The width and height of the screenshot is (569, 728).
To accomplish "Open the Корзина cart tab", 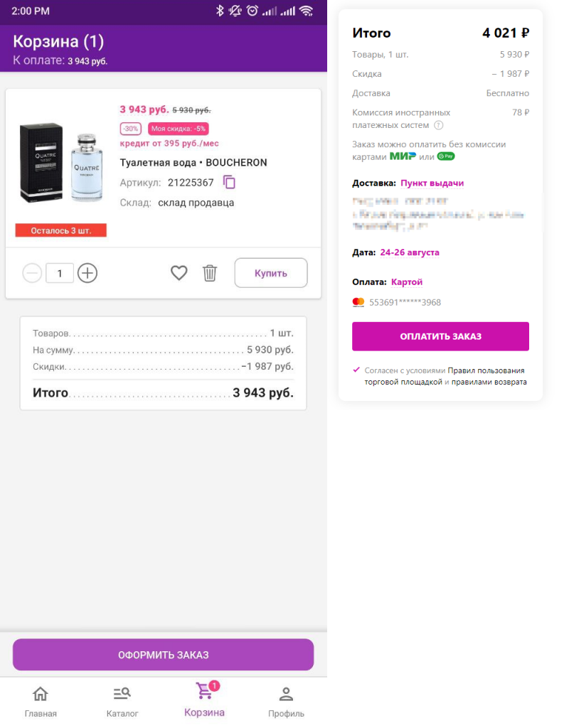I will pos(204,700).
